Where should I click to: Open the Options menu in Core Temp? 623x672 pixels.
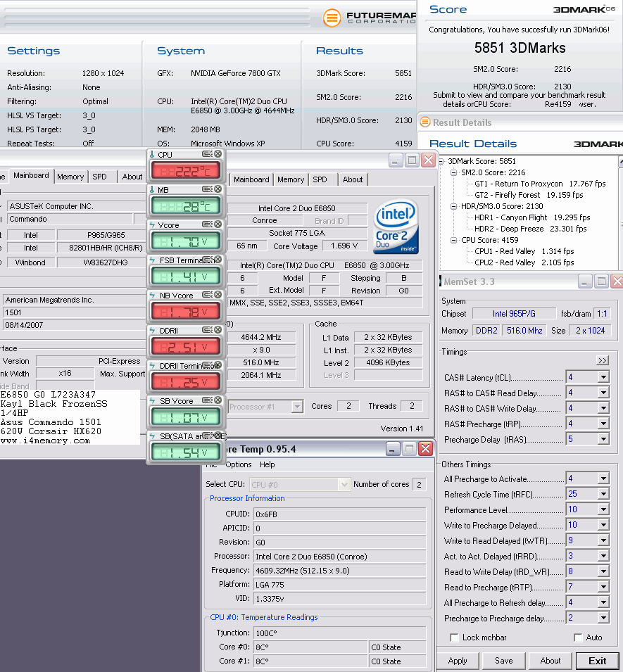tap(239, 464)
